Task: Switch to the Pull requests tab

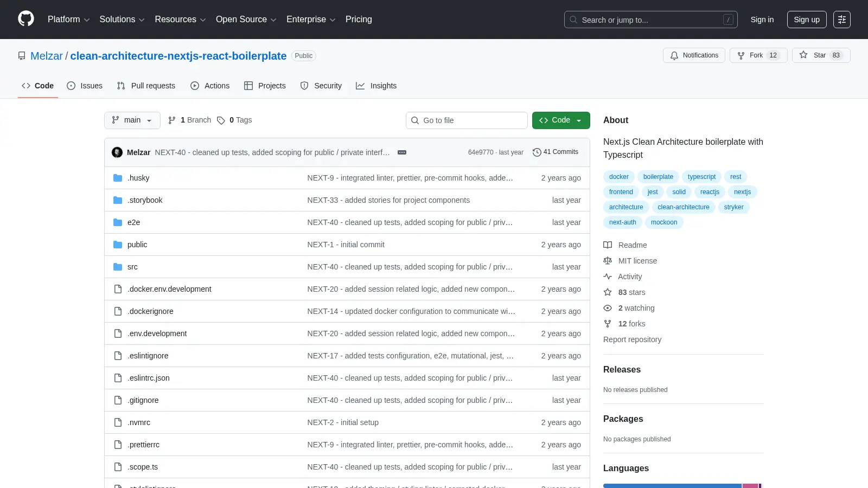Action: (x=146, y=86)
